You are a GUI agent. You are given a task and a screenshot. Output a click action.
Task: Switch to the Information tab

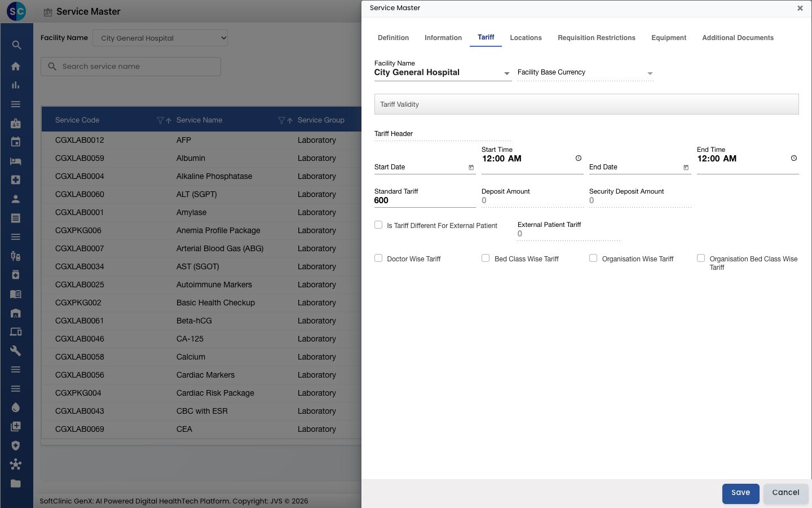[443, 38]
